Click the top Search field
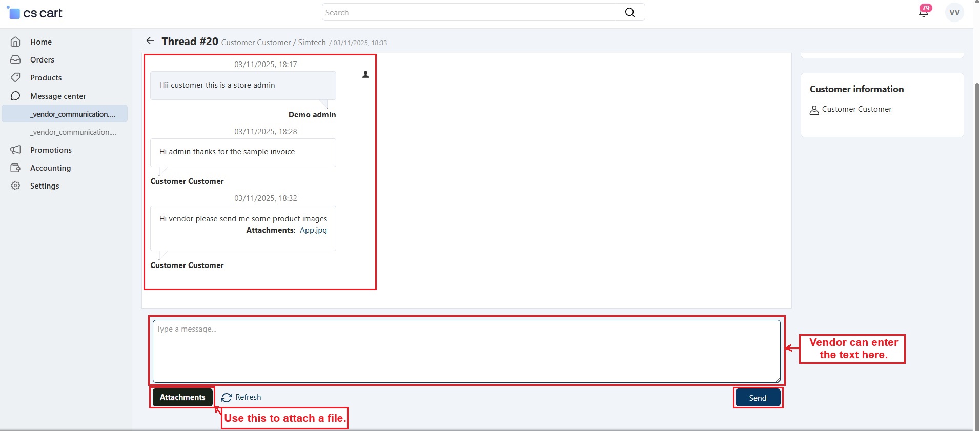980x431 pixels. (x=472, y=13)
